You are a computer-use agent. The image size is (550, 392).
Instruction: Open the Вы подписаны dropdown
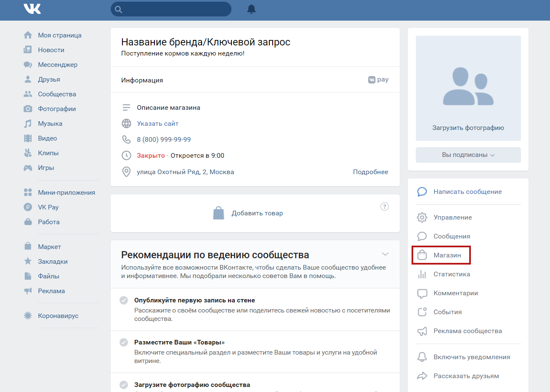click(x=468, y=155)
